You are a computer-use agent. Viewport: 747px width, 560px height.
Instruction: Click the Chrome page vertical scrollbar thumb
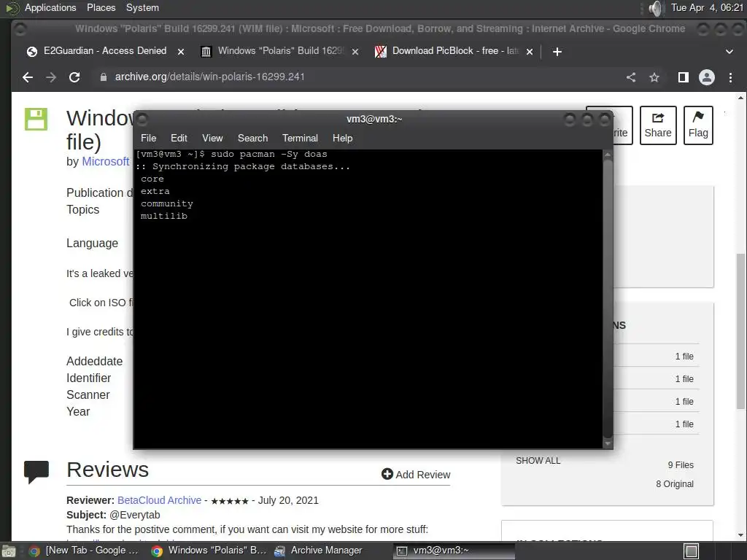[740, 331]
